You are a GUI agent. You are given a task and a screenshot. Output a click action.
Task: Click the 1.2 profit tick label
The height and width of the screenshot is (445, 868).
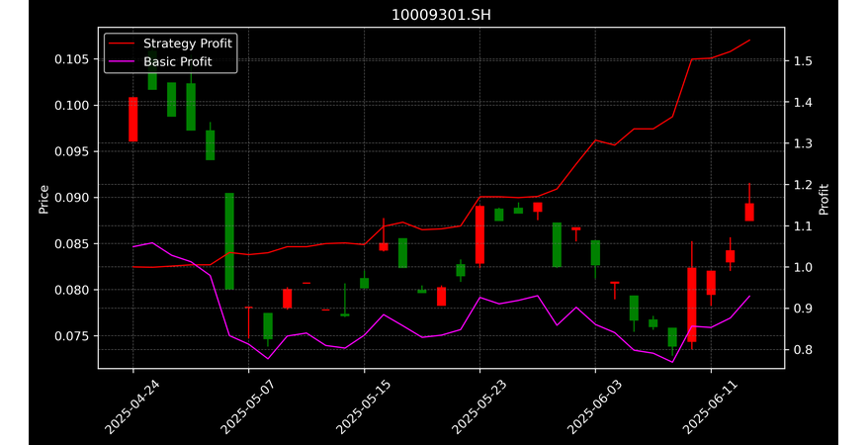pos(802,185)
